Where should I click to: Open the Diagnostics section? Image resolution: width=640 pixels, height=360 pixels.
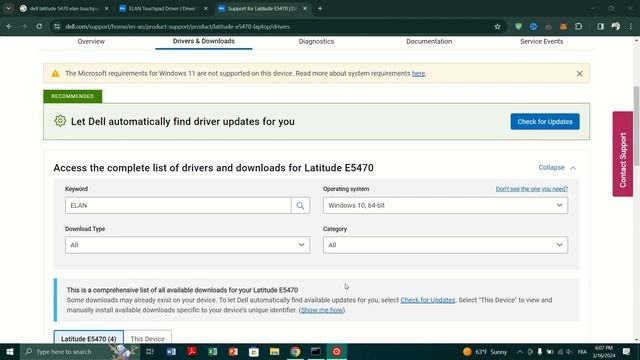316,42
